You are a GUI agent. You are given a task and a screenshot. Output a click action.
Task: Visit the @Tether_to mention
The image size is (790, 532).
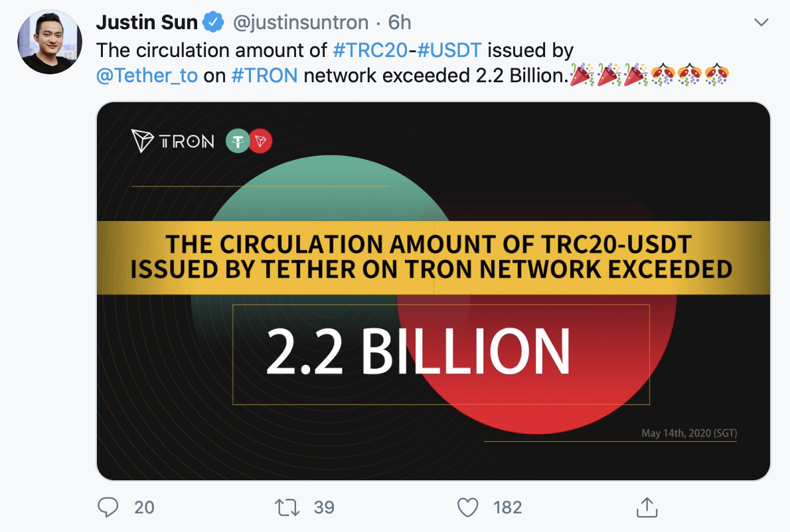click(x=147, y=76)
